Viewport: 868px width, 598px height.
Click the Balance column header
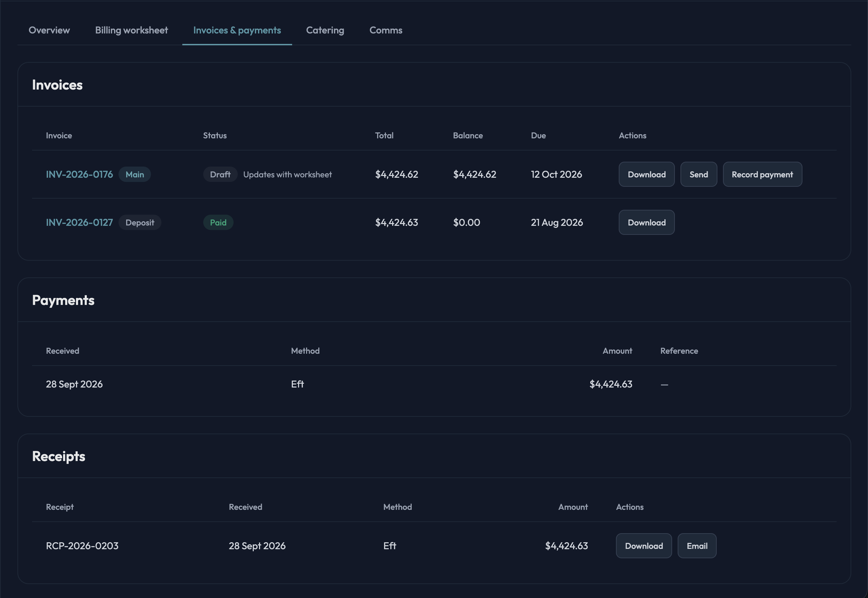468,135
